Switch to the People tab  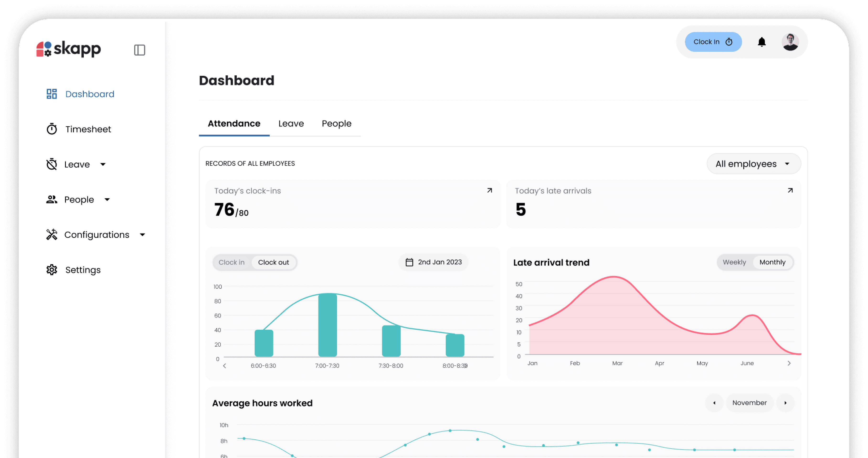point(336,124)
